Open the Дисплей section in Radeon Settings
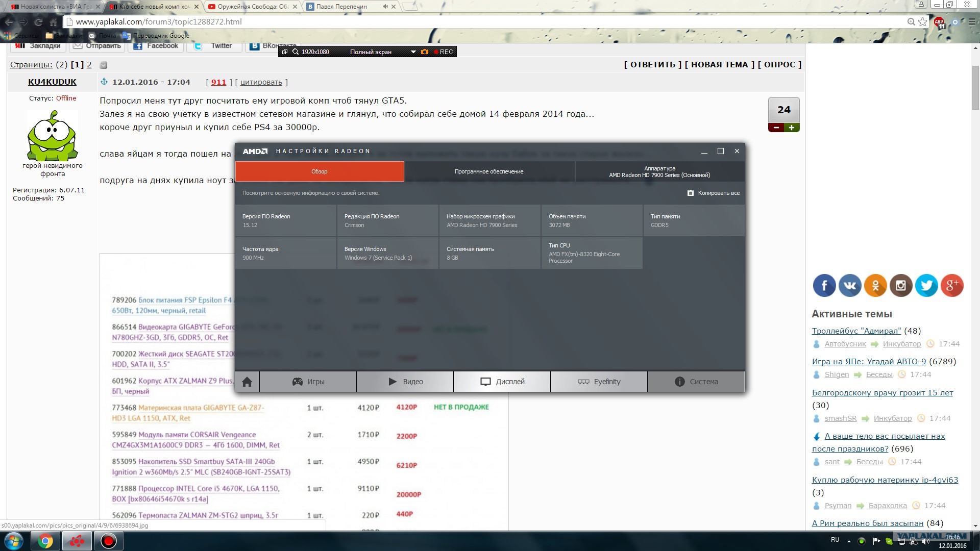The width and height of the screenshot is (980, 551). pyautogui.click(x=502, y=382)
